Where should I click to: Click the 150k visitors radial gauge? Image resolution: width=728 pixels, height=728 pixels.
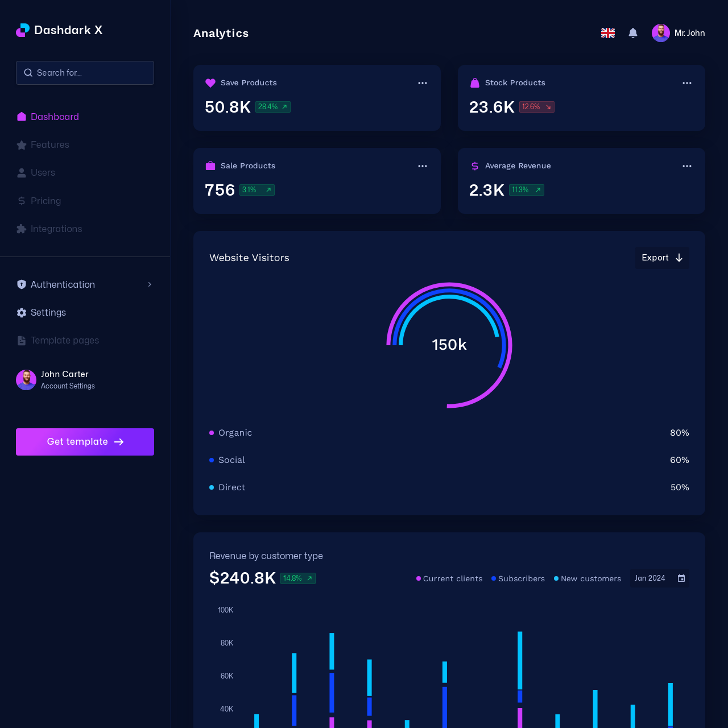pos(449,345)
